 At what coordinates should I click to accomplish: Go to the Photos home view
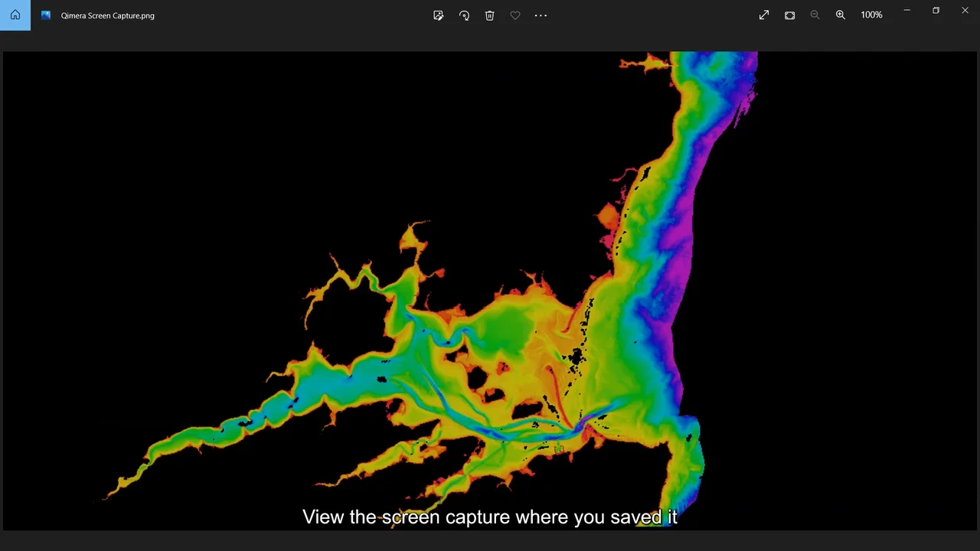[x=15, y=15]
